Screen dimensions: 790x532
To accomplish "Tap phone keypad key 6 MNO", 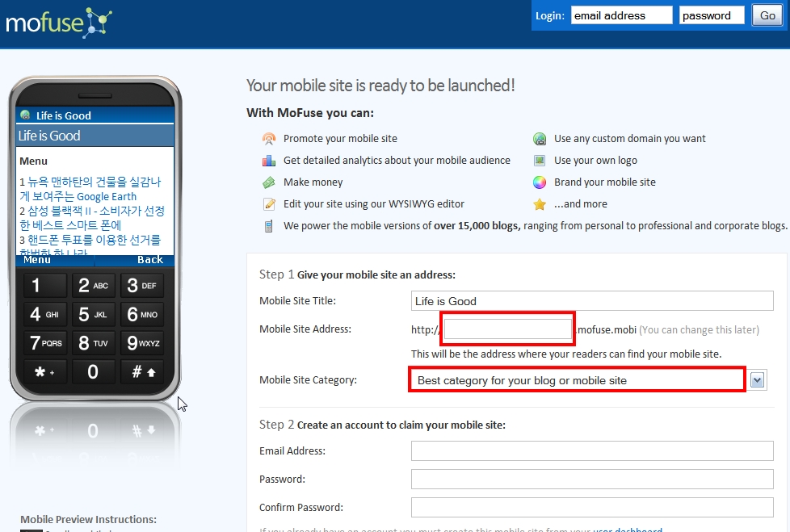I will coord(142,314).
